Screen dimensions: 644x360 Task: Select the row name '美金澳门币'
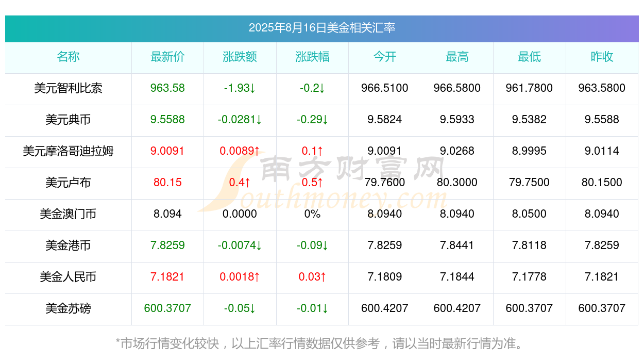pyautogui.click(x=68, y=214)
